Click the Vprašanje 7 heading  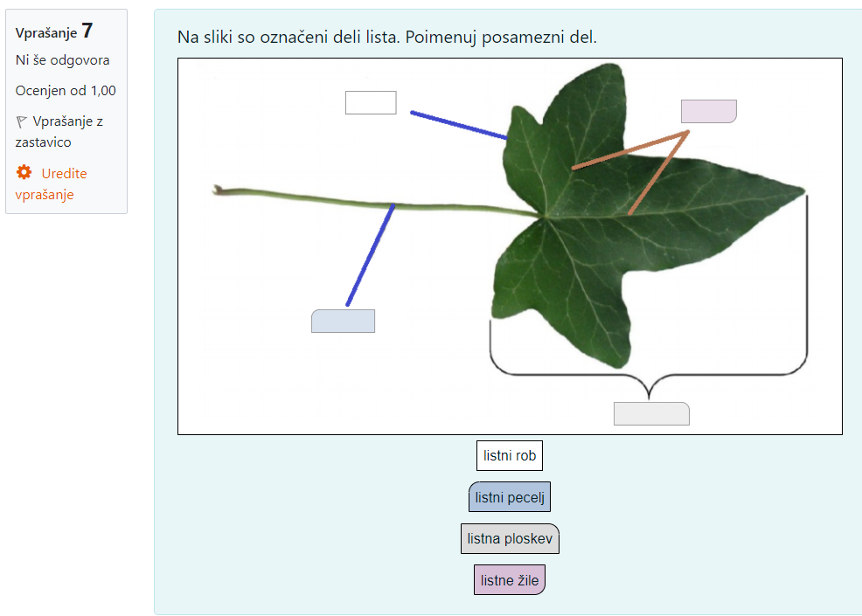[x=54, y=31]
